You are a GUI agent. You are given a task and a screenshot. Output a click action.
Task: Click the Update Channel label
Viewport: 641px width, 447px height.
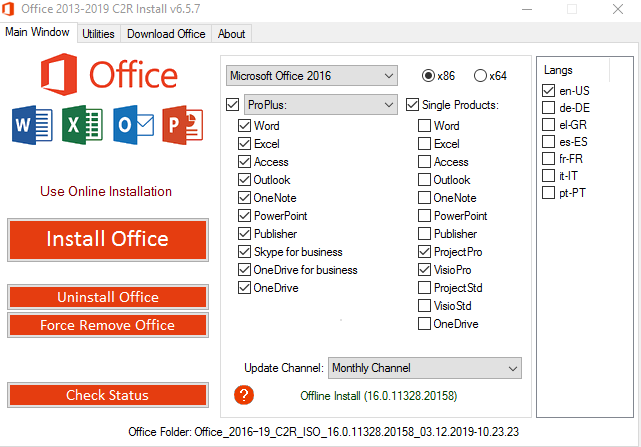284,368
